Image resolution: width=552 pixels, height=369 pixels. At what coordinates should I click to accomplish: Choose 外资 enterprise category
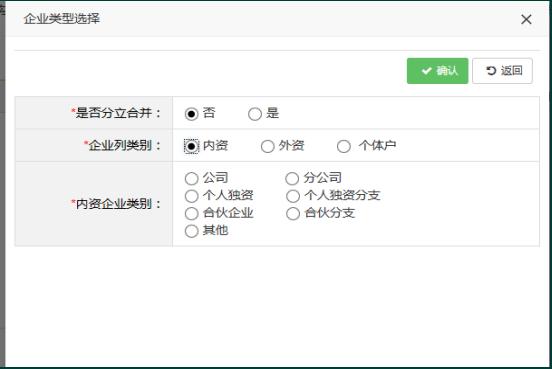pos(268,146)
